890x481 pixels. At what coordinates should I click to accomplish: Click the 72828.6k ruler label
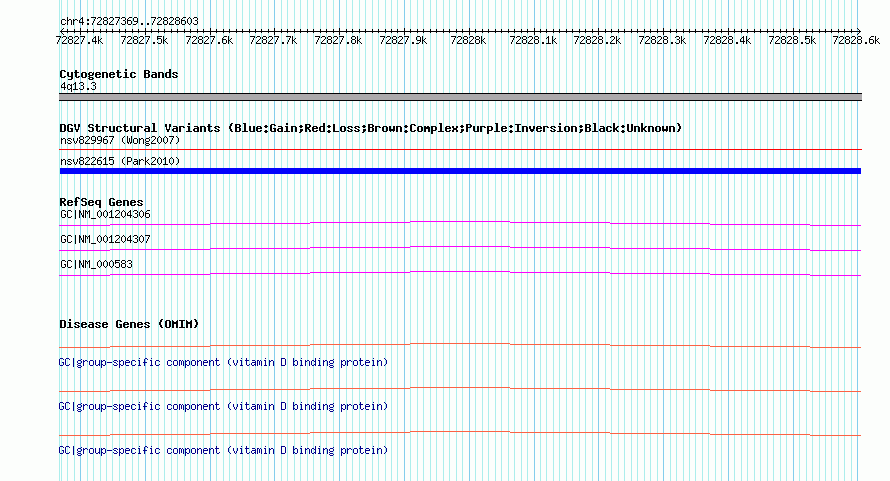pos(856,40)
